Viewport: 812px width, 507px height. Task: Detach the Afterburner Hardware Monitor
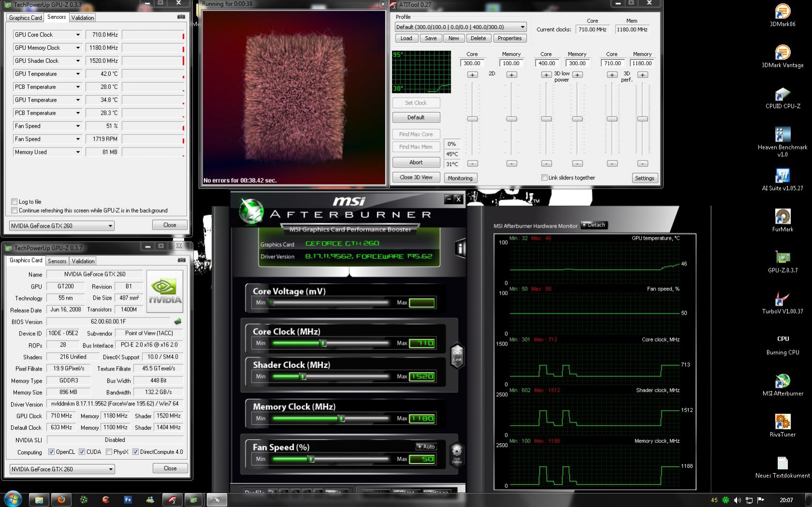pos(593,225)
